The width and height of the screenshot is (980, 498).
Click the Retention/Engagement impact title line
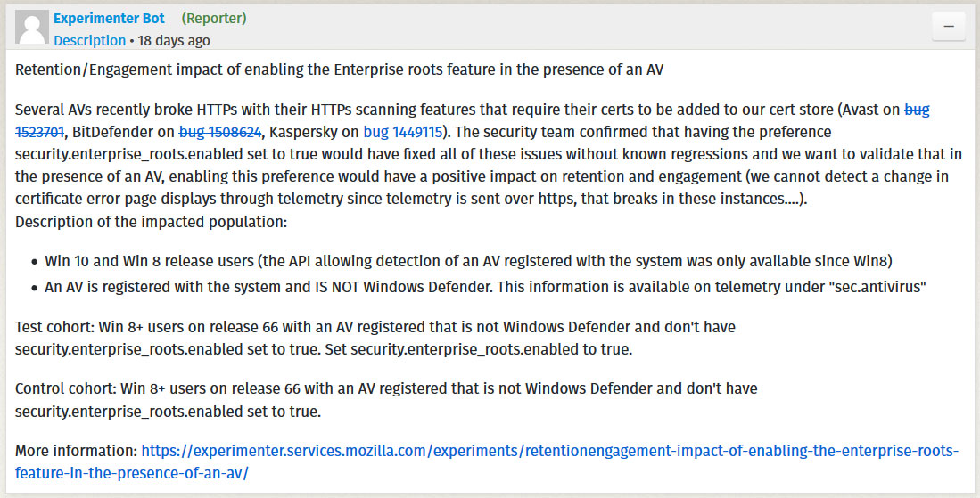340,69
